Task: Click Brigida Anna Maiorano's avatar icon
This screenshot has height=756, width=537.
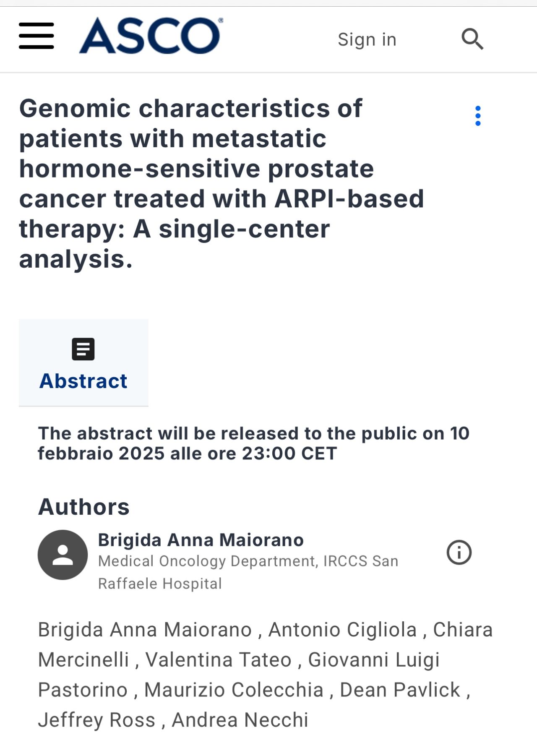Action: pos(63,555)
